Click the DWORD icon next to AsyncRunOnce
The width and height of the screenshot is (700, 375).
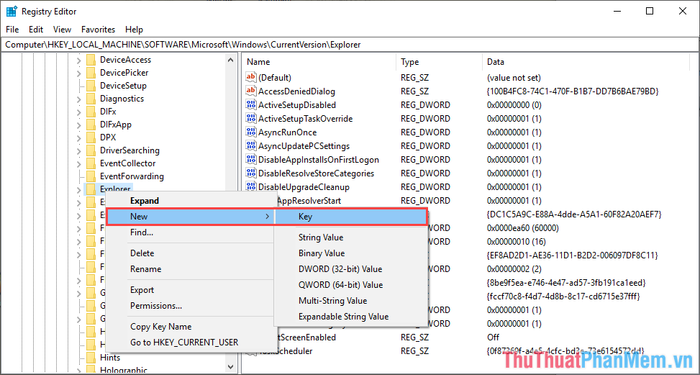251,132
